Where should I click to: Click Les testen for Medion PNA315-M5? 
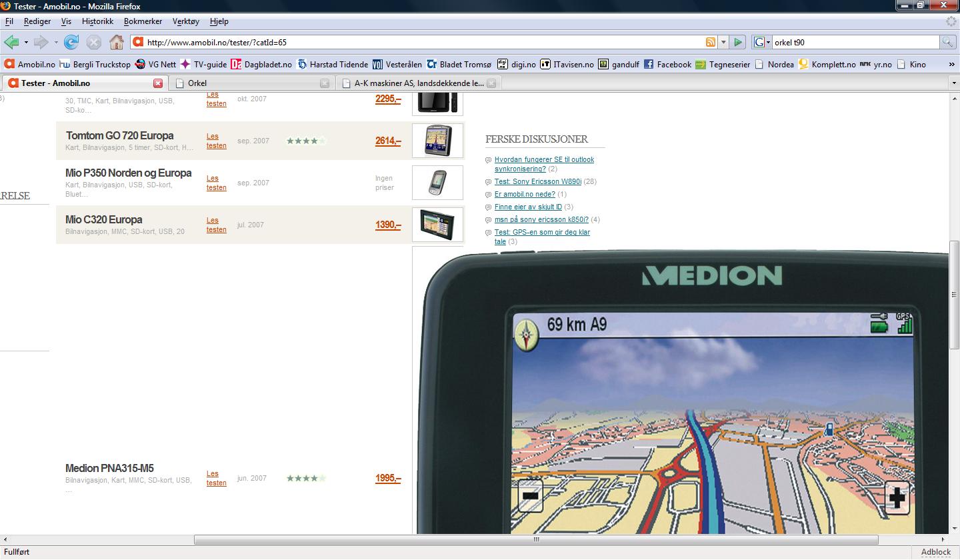(216, 478)
